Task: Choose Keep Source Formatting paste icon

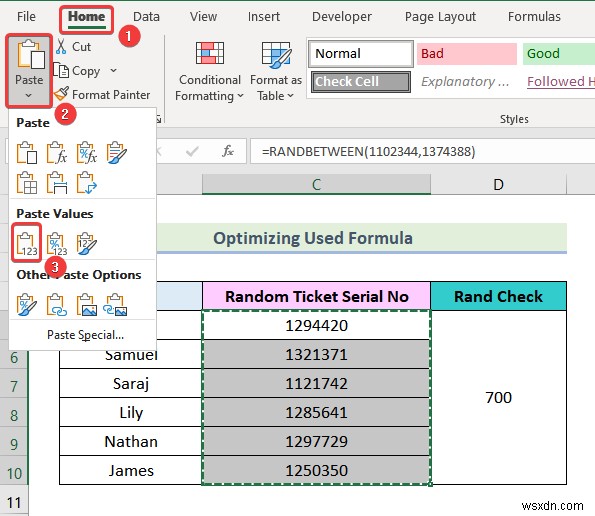Action: tap(116, 153)
